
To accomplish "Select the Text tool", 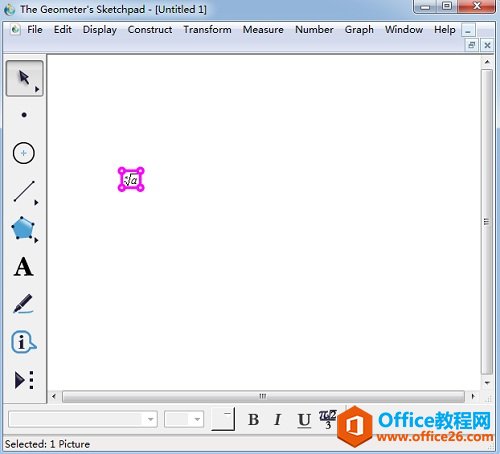I will (24, 267).
